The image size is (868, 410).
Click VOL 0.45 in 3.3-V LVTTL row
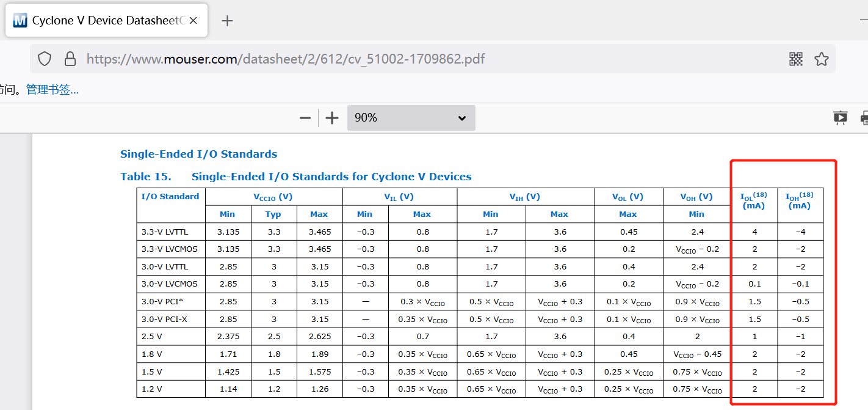(628, 232)
